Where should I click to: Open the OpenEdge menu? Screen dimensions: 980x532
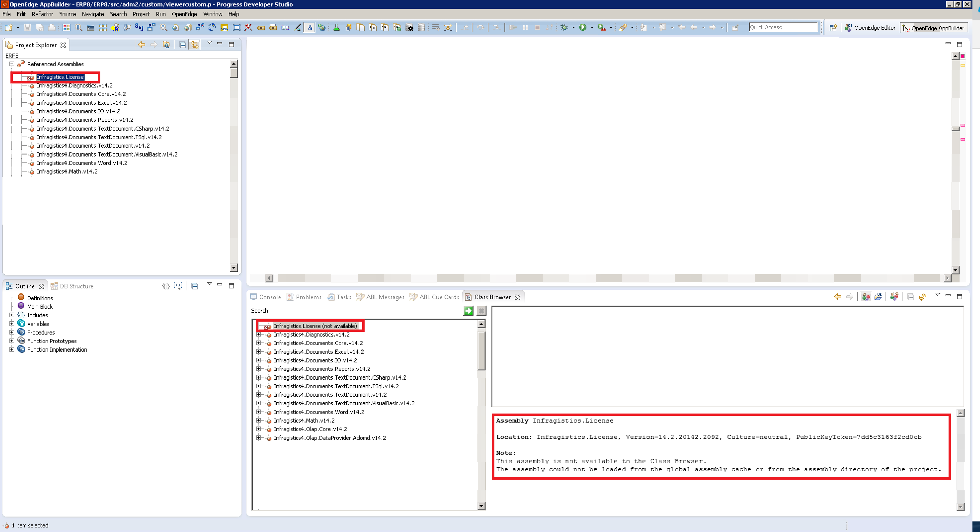pos(184,14)
